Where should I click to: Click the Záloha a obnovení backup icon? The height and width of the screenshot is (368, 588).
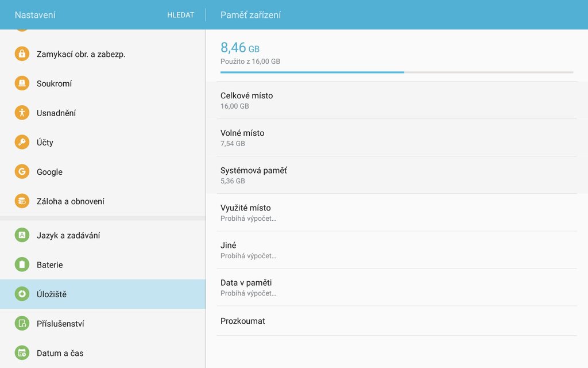(21, 201)
